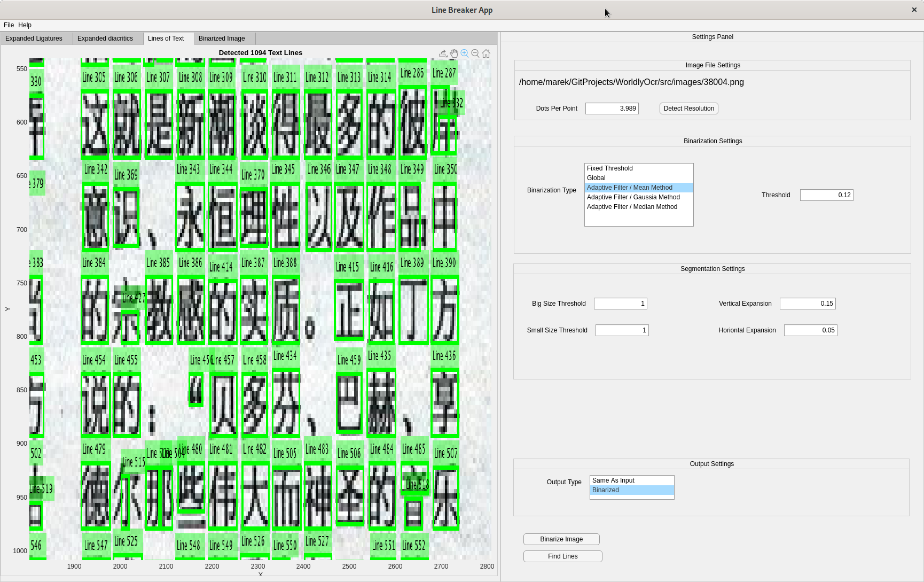Screen dimensions: 924x582
Task: Choose Fixed Threshold binarization type
Action: tap(639, 168)
